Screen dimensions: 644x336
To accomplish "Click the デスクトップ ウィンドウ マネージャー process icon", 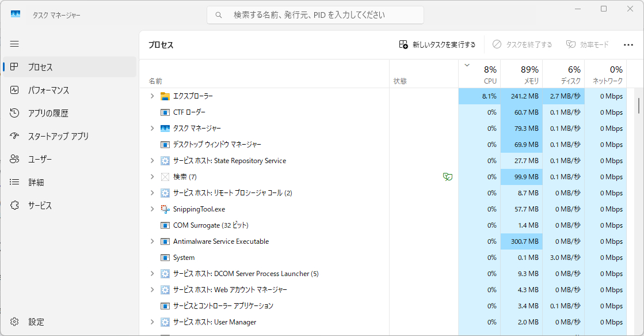I will click(165, 144).
